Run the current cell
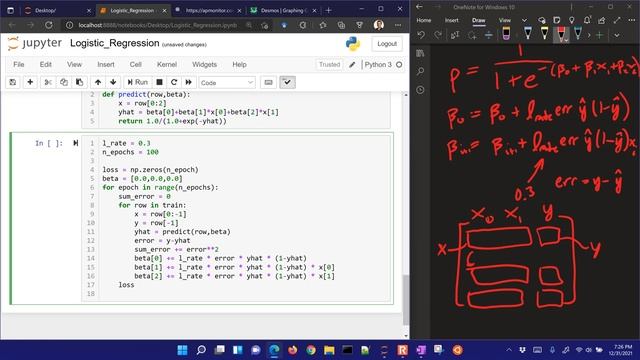 pyautogui.click(x=138, y=82)
